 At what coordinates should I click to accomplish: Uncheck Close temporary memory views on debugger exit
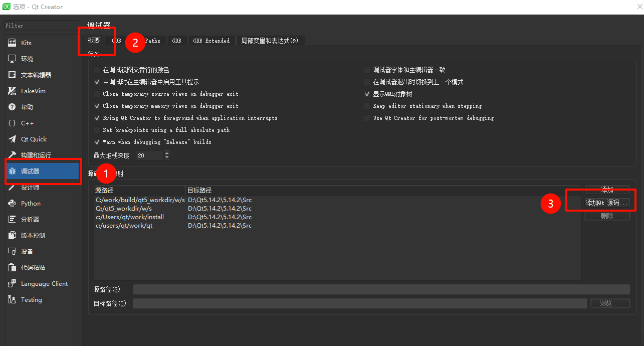click(97, 106)
